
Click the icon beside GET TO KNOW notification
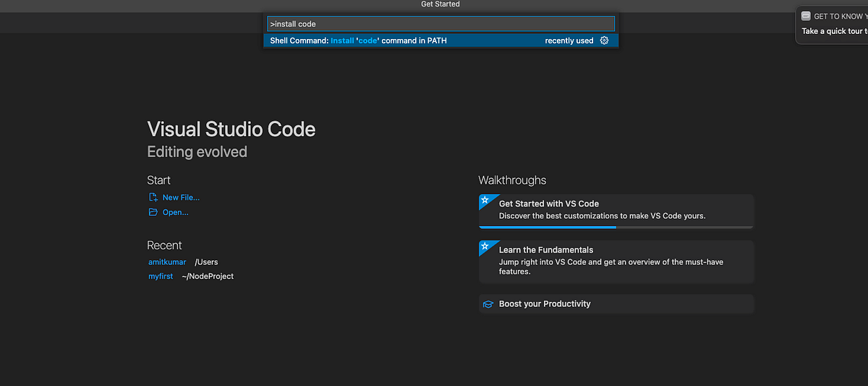point(806,16)
